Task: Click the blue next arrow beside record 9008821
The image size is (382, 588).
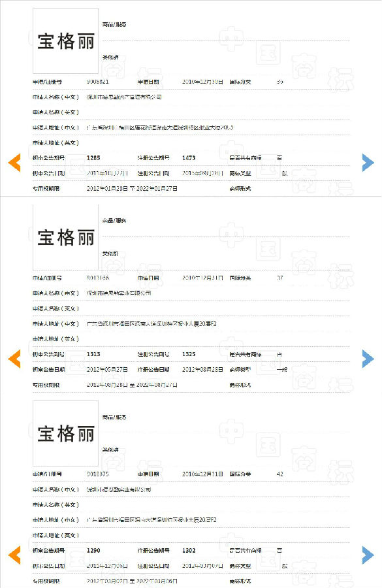Action: [x=368, y=163]
